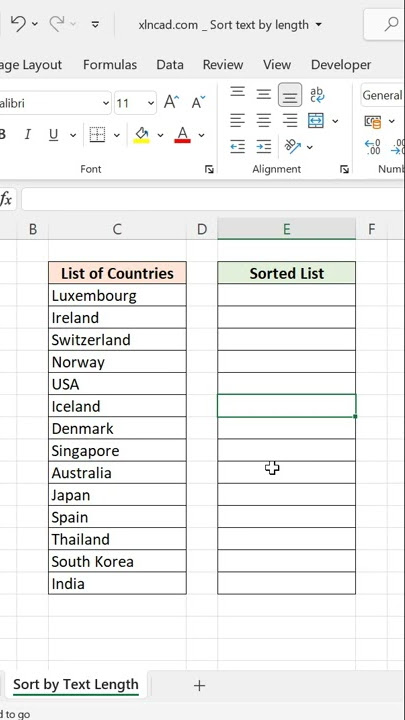The width and height of the screenshot is (405, 720).
Task: Click the Decrease Font Size icon
Action: tap(198, 102)
